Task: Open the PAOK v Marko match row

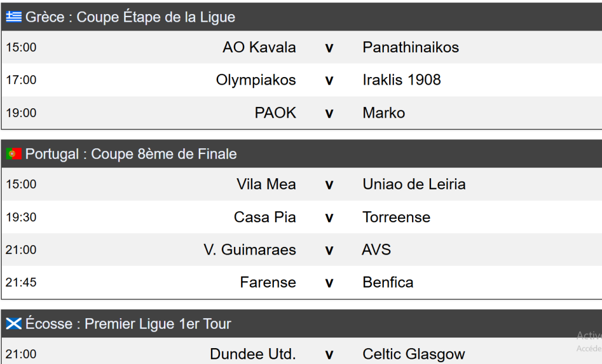Action: click(329, 113)
